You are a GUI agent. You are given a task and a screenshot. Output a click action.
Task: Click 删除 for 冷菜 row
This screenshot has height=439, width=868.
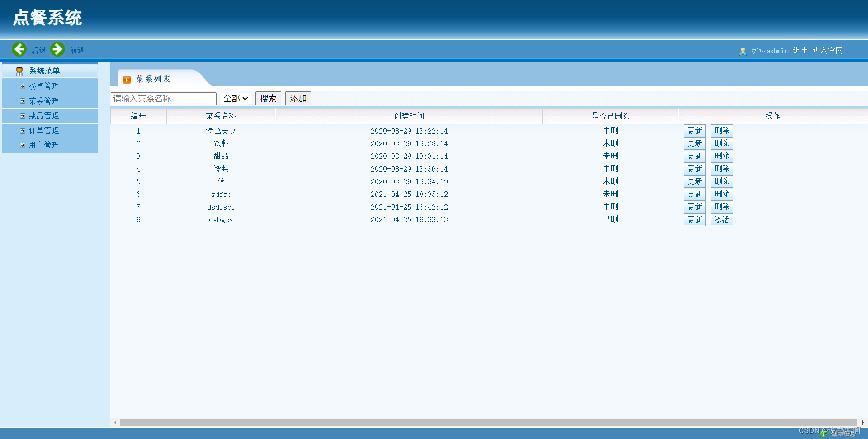click(722, 169)
